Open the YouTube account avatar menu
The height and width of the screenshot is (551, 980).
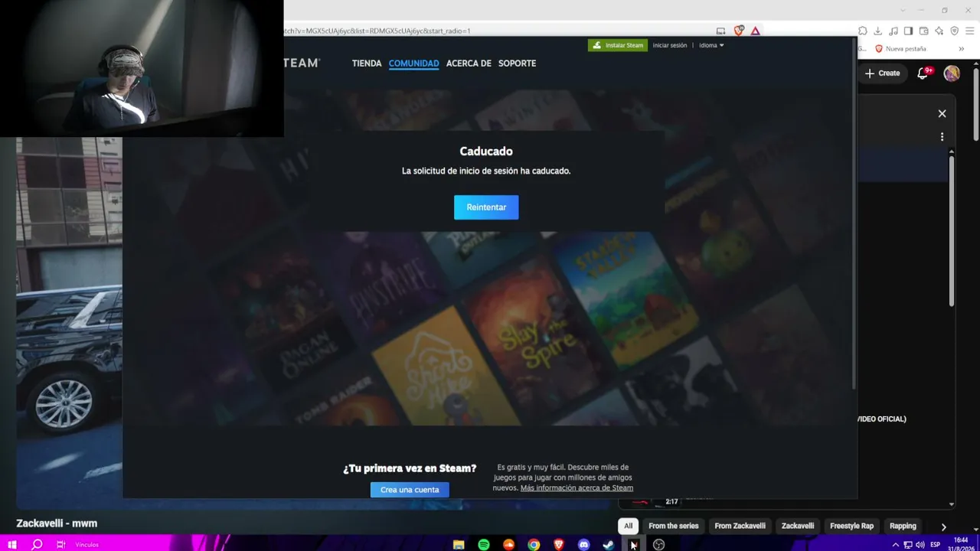952,73
